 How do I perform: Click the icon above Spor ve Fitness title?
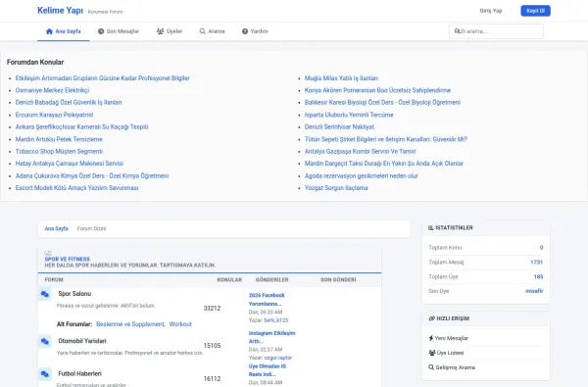tap(48, 253)
